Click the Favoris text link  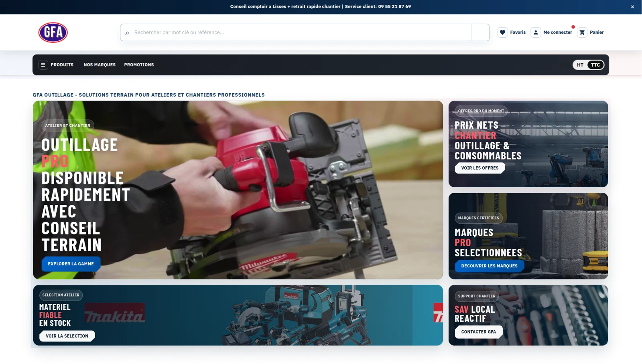(518, 32)
